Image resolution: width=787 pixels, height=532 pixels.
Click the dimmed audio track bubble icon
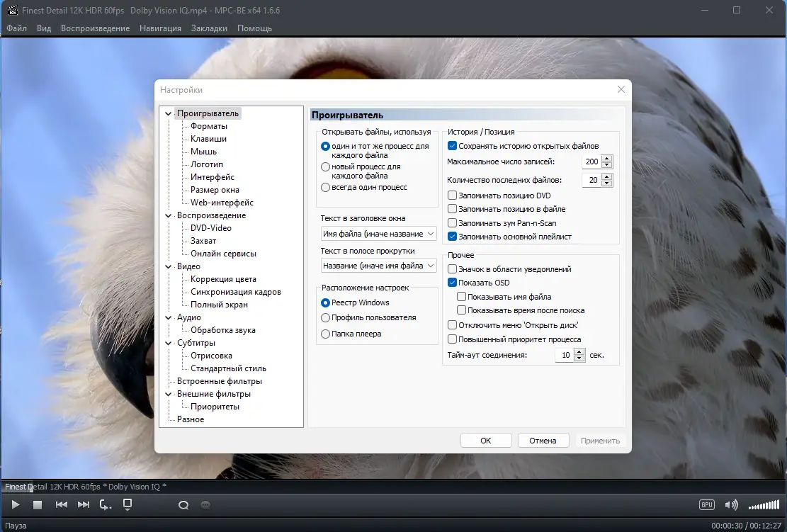click(x=205, y=505)
